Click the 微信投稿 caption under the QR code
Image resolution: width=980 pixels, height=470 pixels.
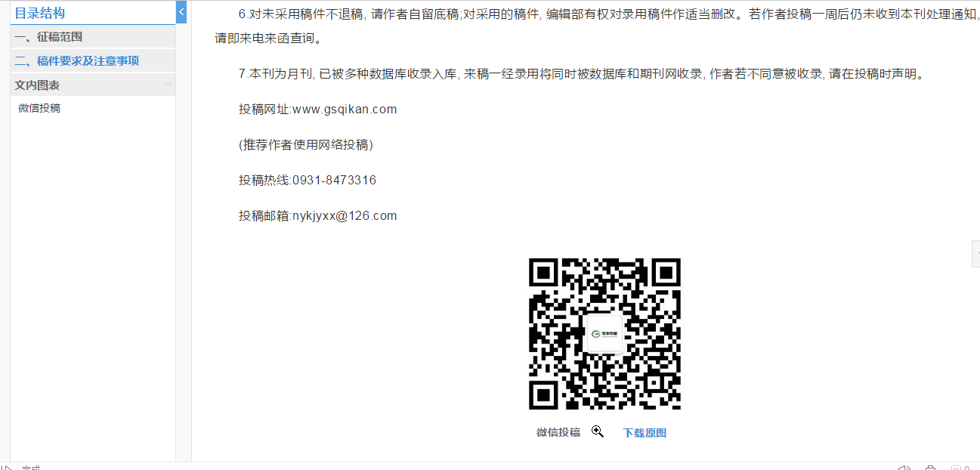click(558, 432)
